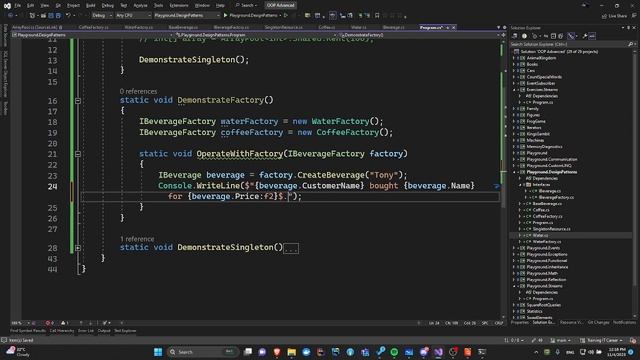
Task: Select Water.cs in Solution Explorer
Action: click(540, 235)
